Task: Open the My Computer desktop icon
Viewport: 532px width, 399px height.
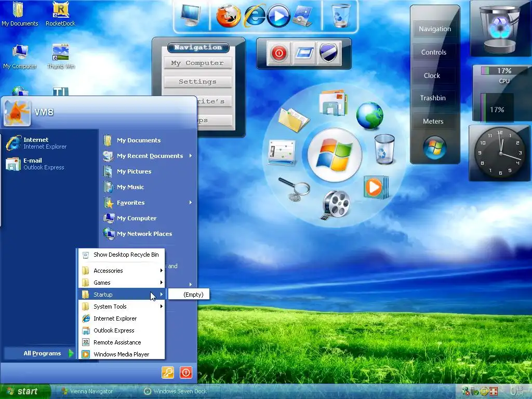Action: click(x=20, y=56)
